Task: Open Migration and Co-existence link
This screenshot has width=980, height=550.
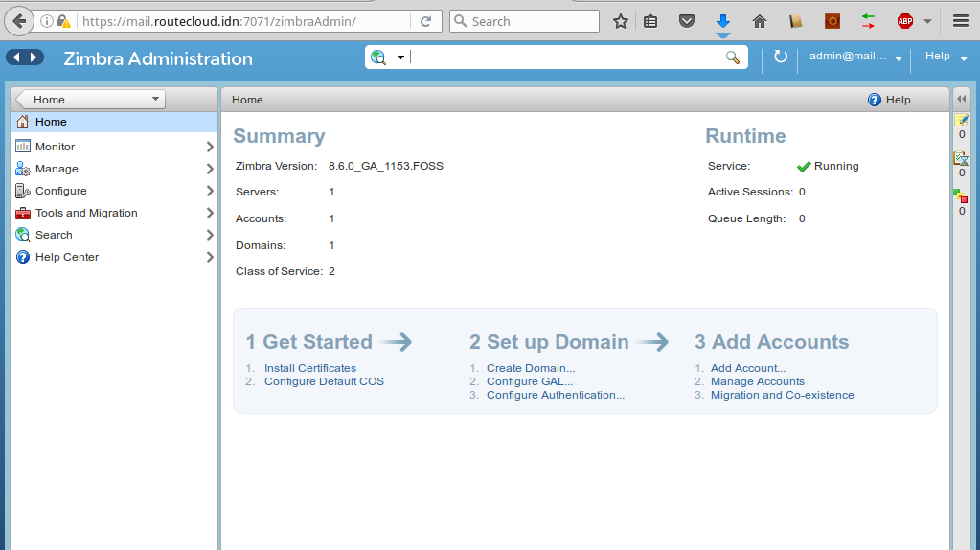Action: [782, 395]
